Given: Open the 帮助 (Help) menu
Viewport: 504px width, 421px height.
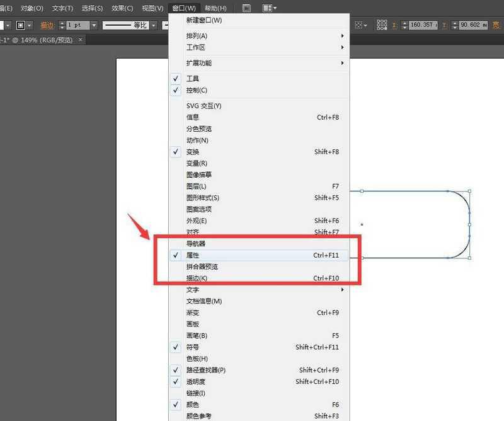Looking at the screenshot, I should point(214,8).
